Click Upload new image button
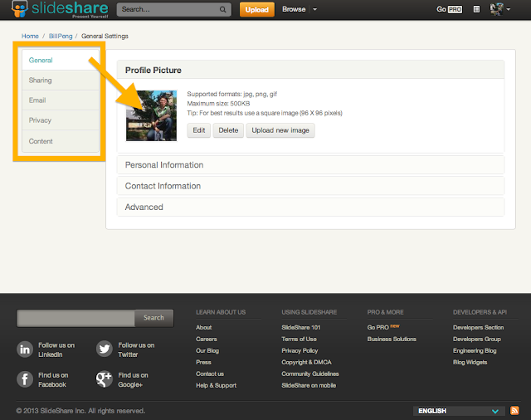This screenshot has height=420, width=531. (280, 130)
